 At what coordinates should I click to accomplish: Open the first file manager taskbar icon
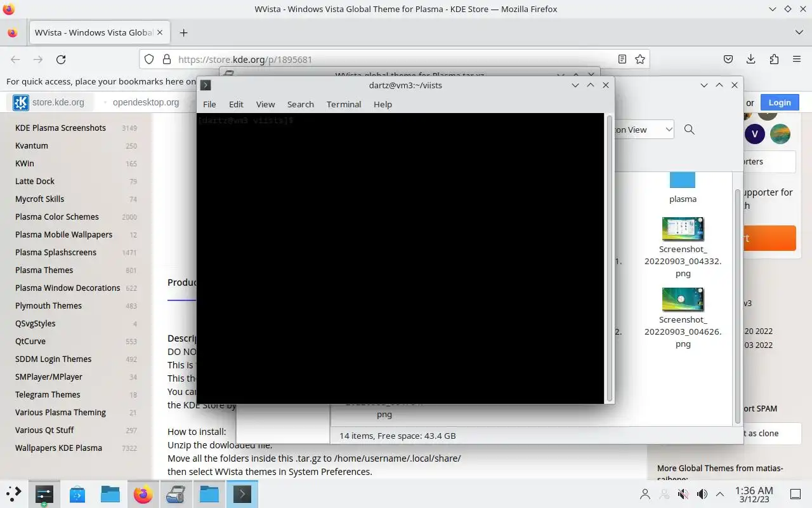[110, 494]
